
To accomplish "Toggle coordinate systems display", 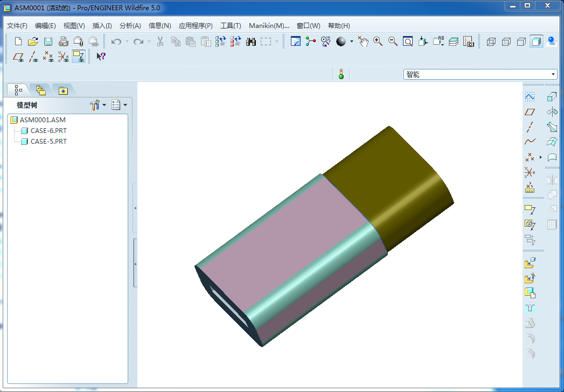I will click(64, 57).
